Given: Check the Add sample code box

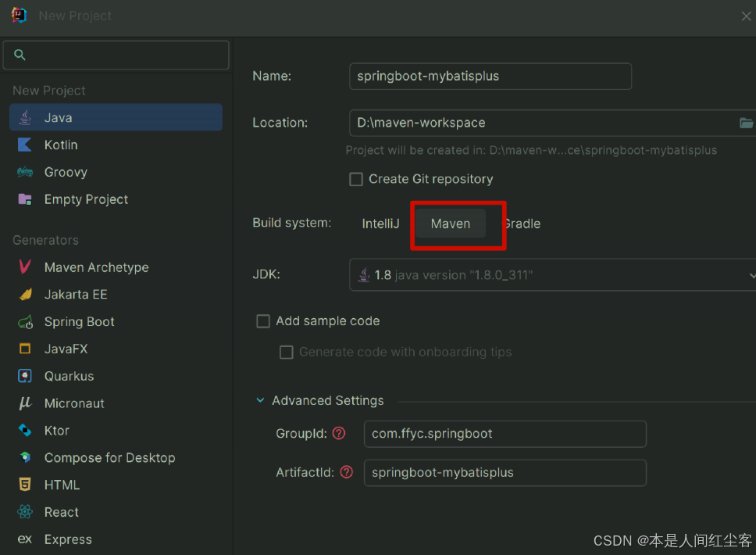Looking at the screenshot, I should (x=262, y=321).
